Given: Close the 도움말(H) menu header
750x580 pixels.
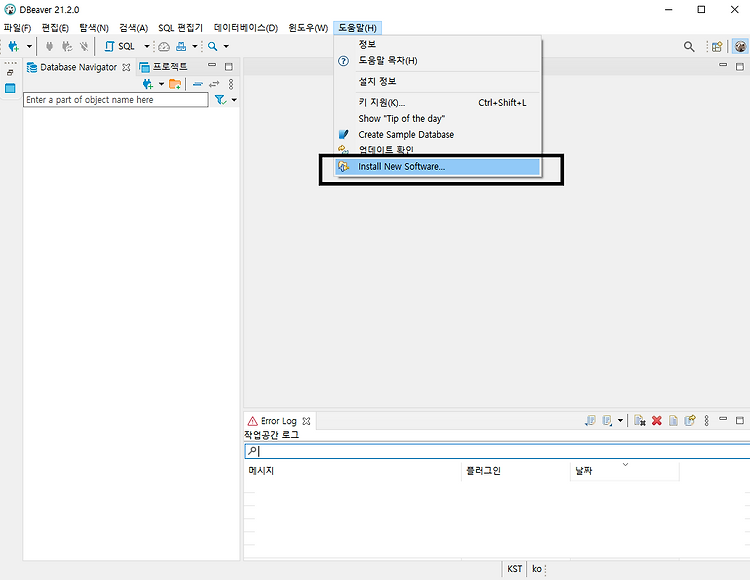Looking at the screenshot, I should (357, 28).
